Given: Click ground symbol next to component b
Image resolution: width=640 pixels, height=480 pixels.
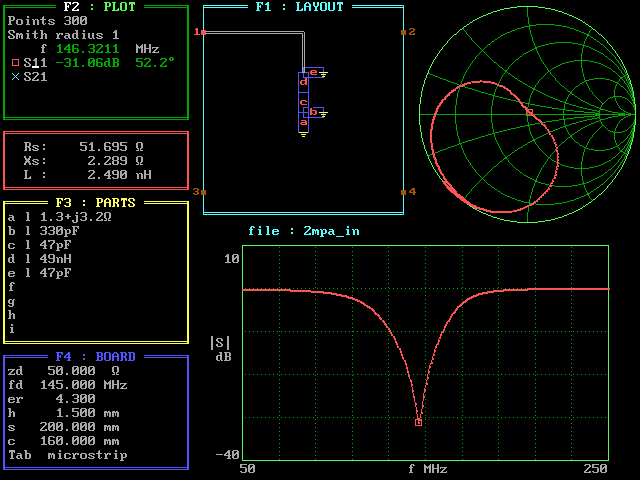Looking at the screenshot, I should [x=323, y=113].
